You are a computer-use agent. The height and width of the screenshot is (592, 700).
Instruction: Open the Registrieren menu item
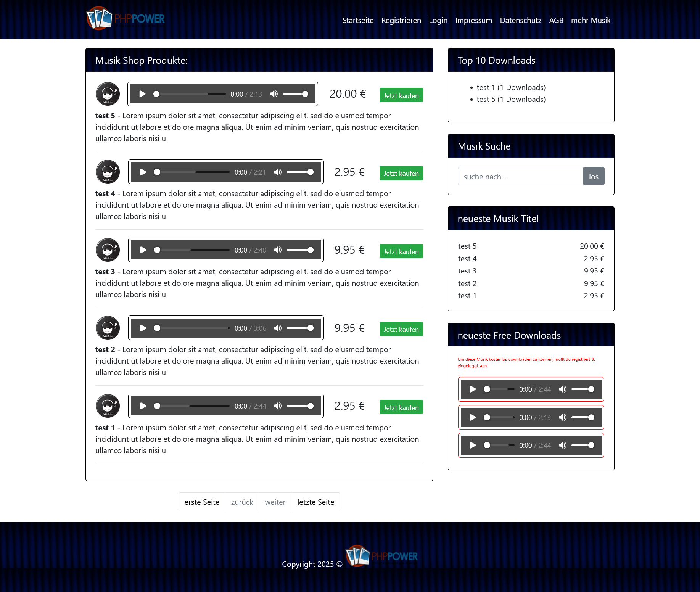click(401, 20)
